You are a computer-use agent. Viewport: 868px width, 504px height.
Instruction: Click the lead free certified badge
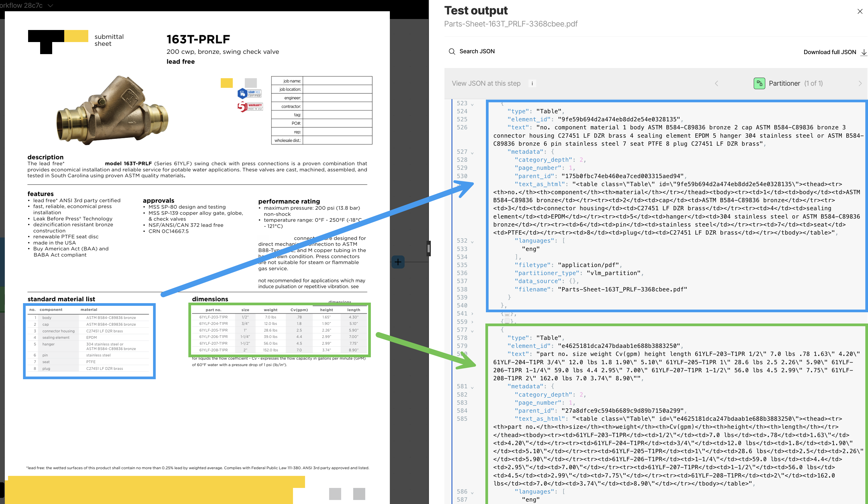pyautogui.click(x=250, y=93)
